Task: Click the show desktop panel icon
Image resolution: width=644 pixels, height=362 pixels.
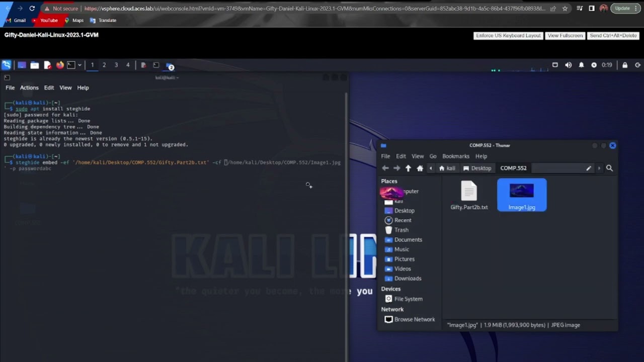Action: [x=22, y=65]
